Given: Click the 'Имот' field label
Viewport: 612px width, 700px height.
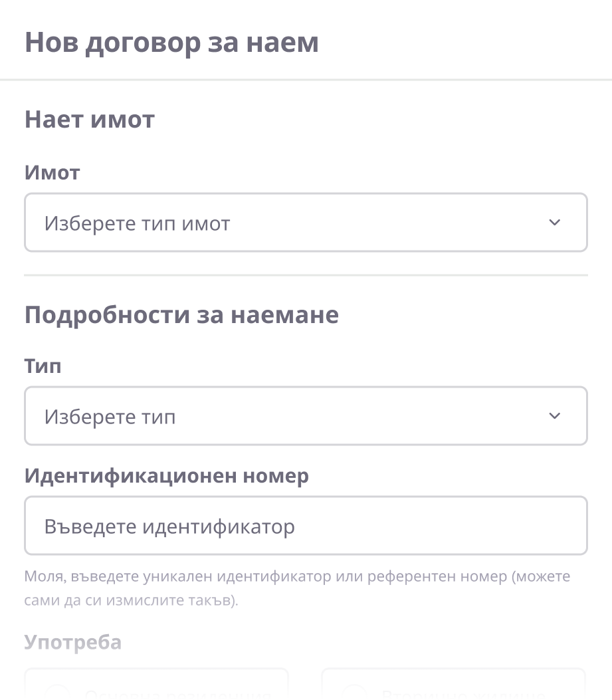Looking at the screenshot, I should [52, 172].
